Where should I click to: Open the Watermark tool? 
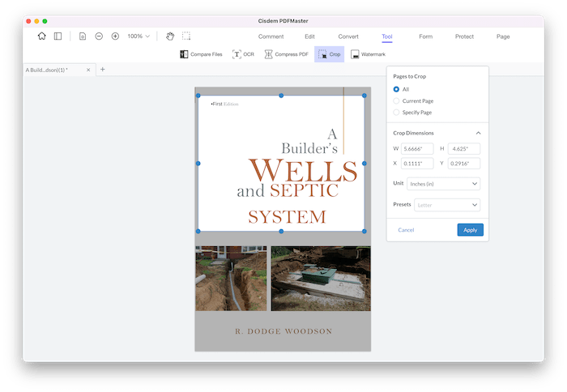[368, 54]
